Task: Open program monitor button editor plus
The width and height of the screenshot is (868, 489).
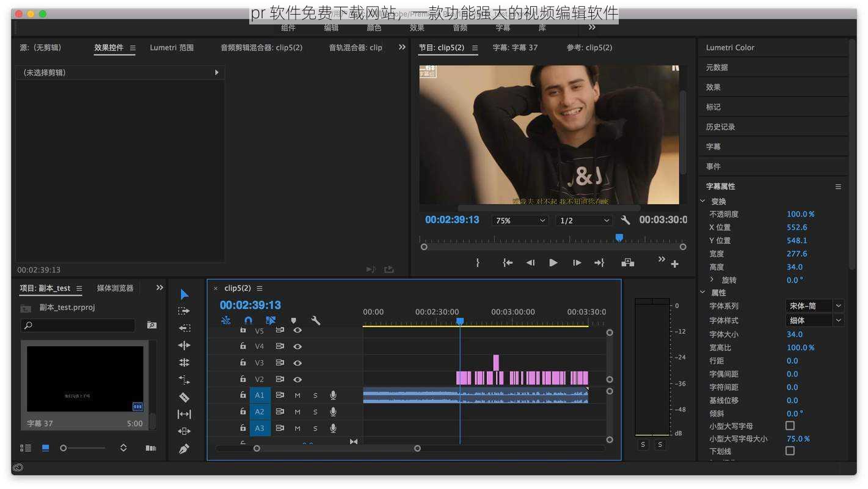Action: [675, 264]
